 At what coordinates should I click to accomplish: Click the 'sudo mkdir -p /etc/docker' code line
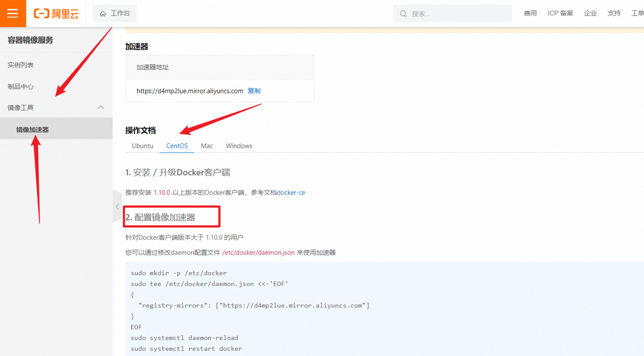coord(179,273)
